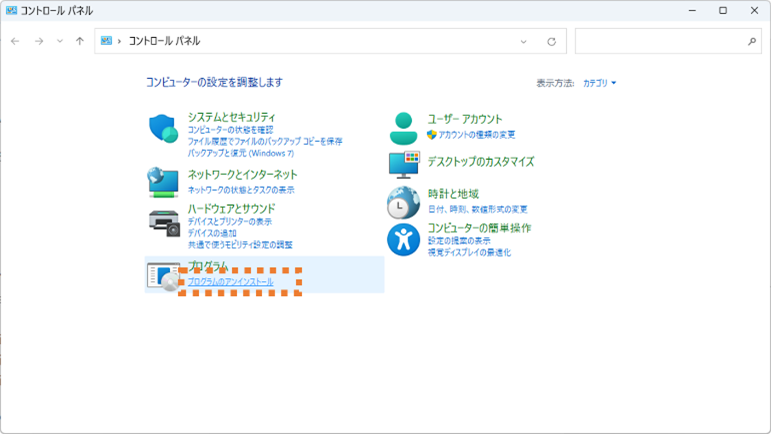Screen dimensions: 771x434
Task: Click アカウントの種類の変更 link
Action: click(476, 135)
